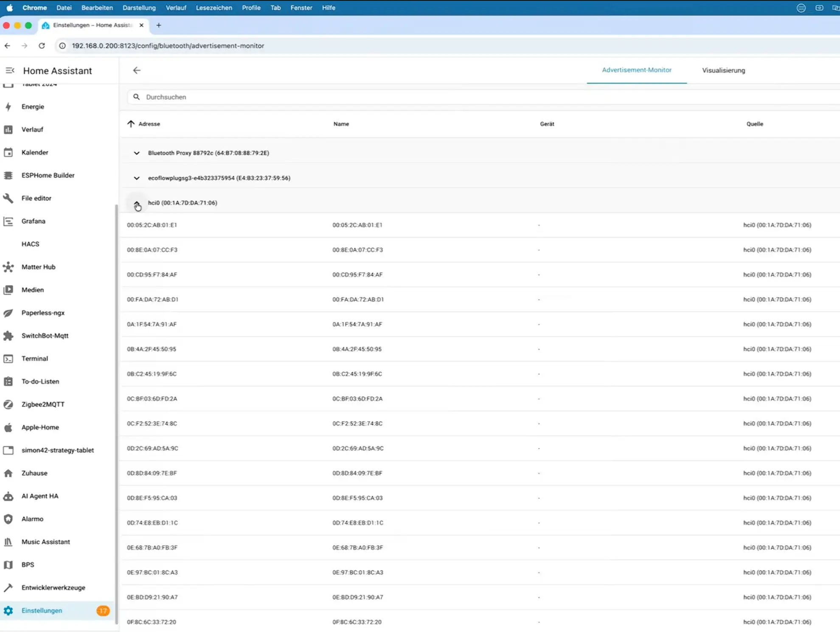Screen dimensions: 840x632
Task: Sort table by Gerät column
Action: (x=547, y=124)
